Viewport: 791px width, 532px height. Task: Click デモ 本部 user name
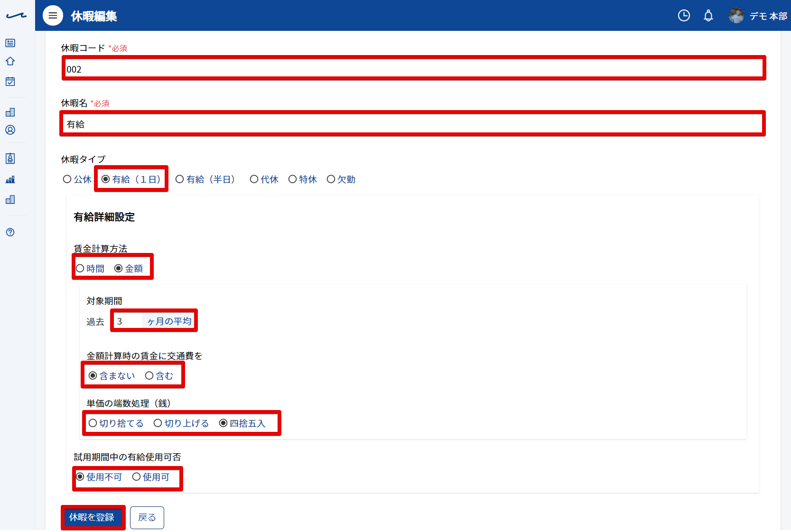(768, 16)
